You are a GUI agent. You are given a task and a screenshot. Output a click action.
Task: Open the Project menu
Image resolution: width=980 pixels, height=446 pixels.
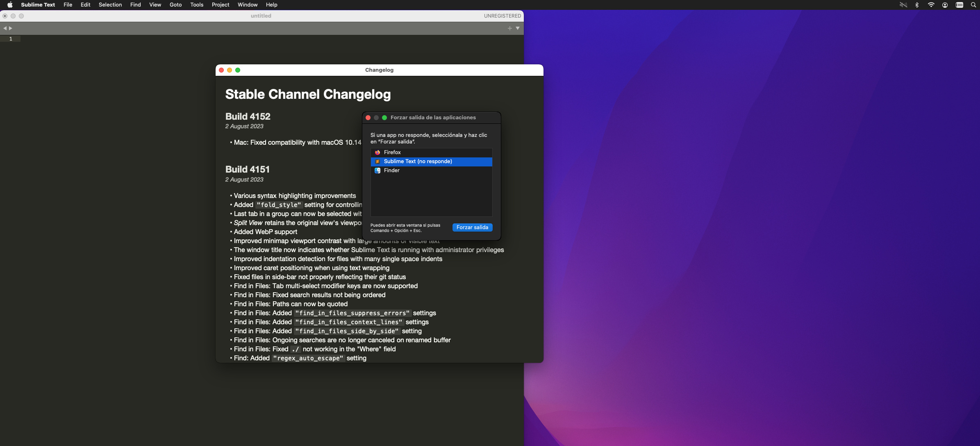click(x=221, y=5)
